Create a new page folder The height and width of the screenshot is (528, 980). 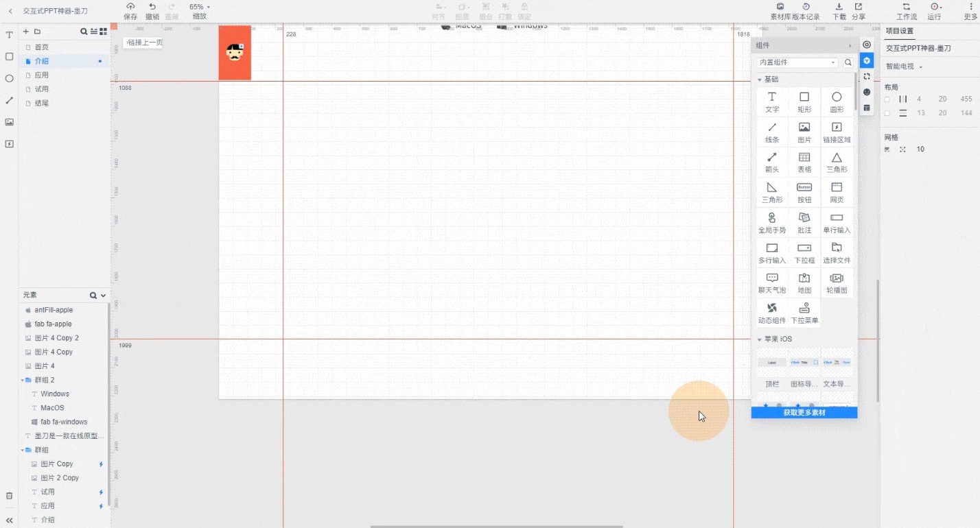(x=37, y=32)
